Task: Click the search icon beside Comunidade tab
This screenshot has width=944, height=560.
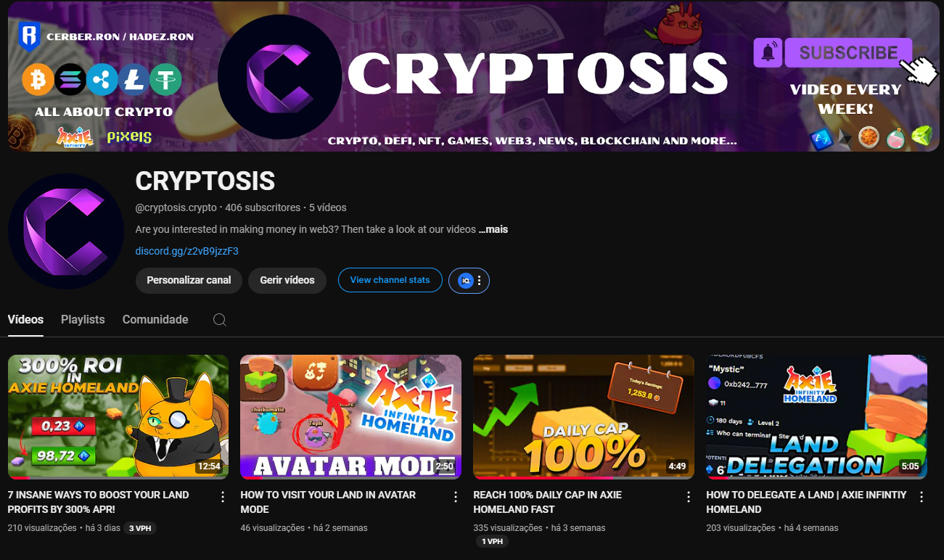Action: [x=220, y=320]
